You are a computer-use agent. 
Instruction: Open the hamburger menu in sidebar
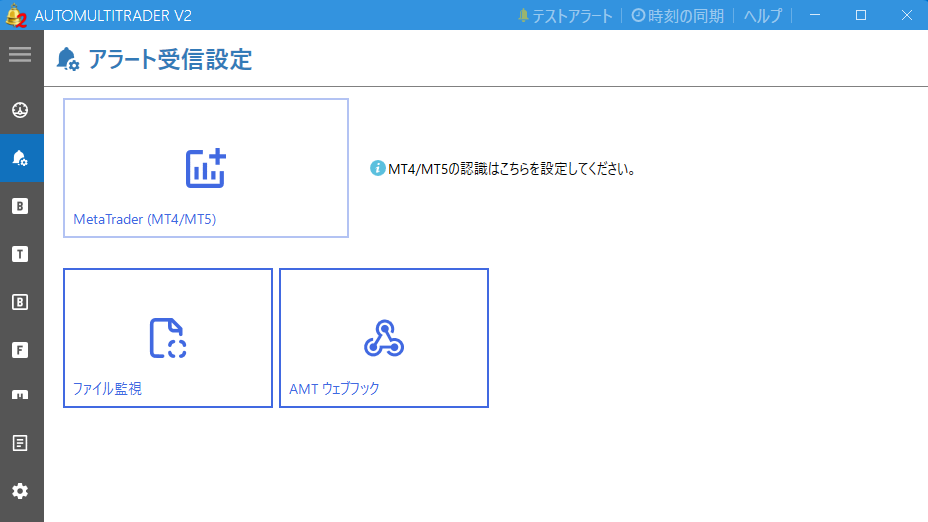(20, 54)
